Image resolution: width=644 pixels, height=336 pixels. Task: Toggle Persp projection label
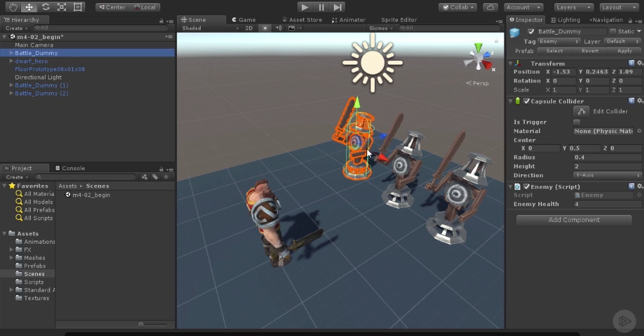point(477,83)
